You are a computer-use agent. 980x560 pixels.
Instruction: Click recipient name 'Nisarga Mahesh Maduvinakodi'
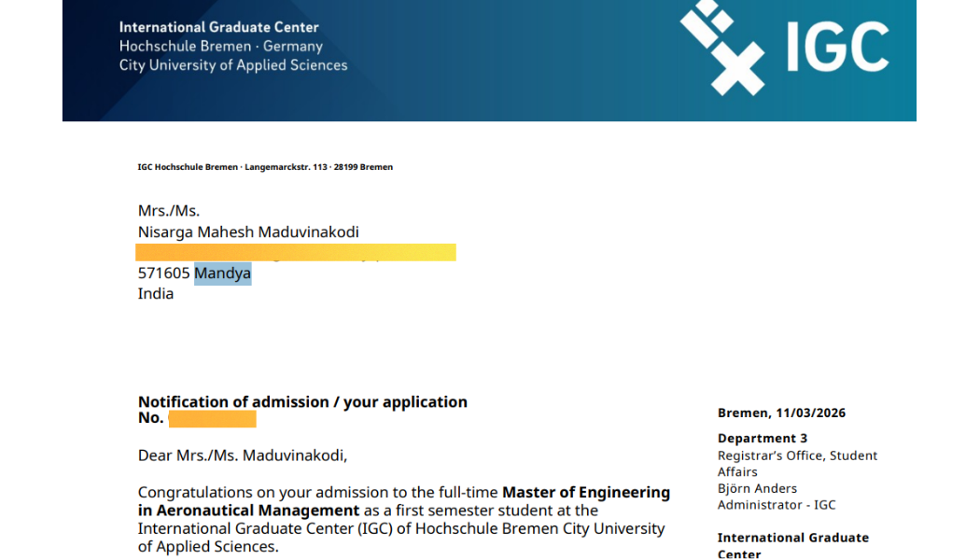point(248,231)
